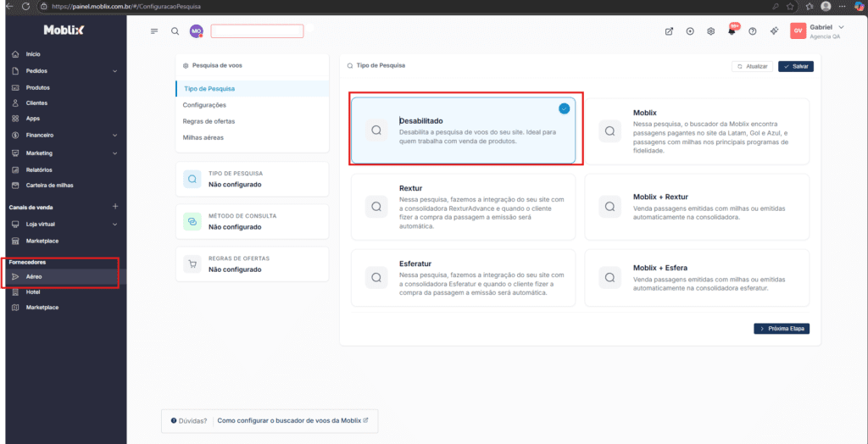Image resolution: width=868 pixels, height=444 pixels.
Task: Click the top bar search icon
Action: tap(175, 31)
